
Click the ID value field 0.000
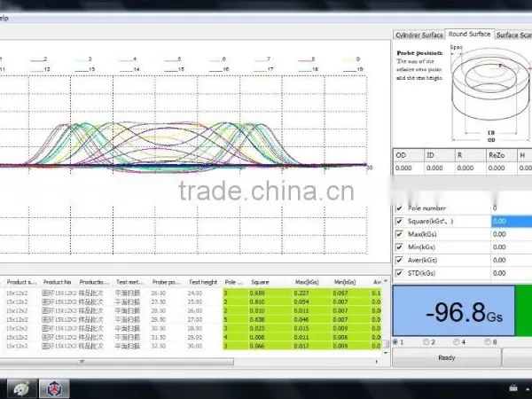point(440,168)
